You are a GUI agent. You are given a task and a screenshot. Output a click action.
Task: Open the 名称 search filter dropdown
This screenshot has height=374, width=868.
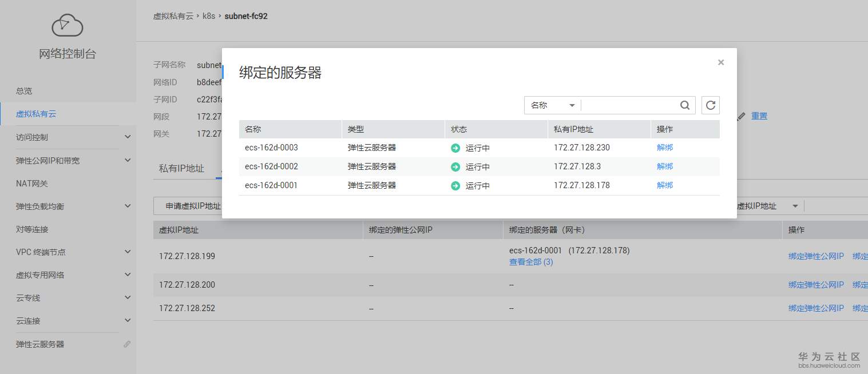pos(551,105)
